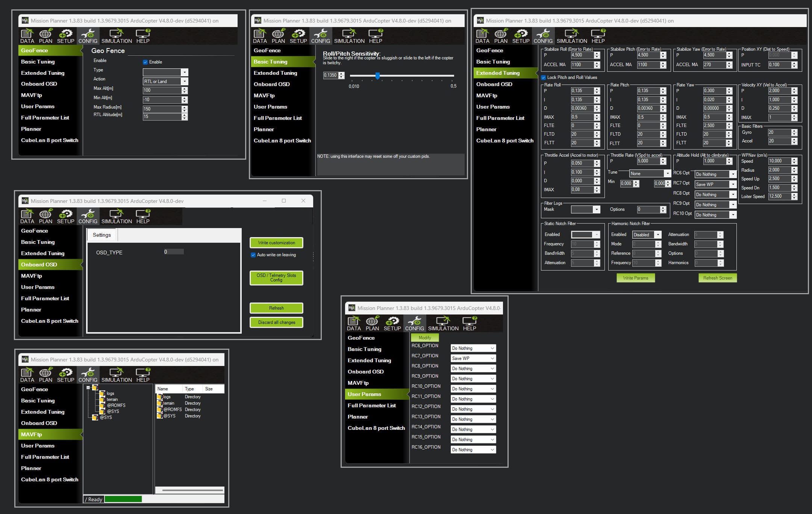Click CONFIG icon in the User Params window
This screenshot has height=514, width=812.
click(415, 324)
